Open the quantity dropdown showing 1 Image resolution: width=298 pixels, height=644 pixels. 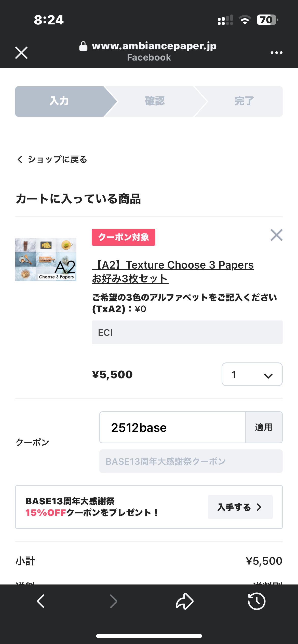pos(252,374)
